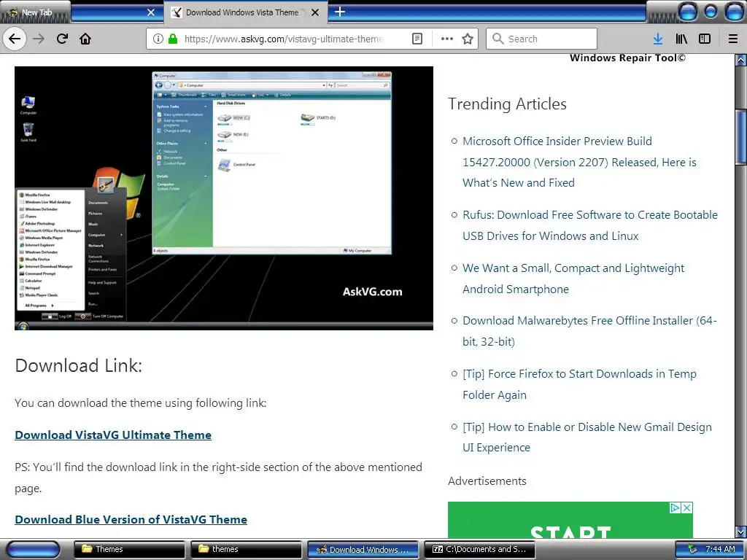747x560 pixels.
Task: Reload the current page
Action: click(62, 39)
